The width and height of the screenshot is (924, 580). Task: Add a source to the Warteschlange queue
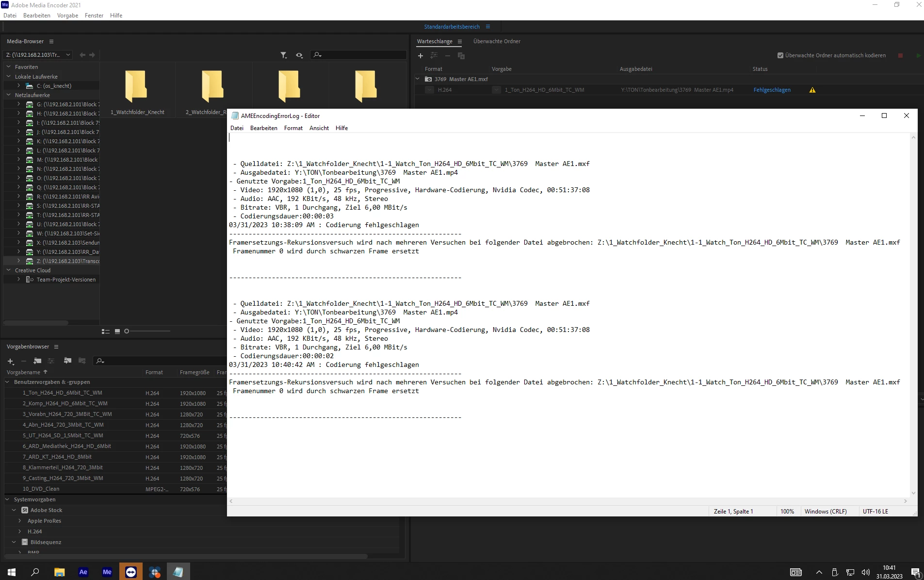click(x=421, y=56)
